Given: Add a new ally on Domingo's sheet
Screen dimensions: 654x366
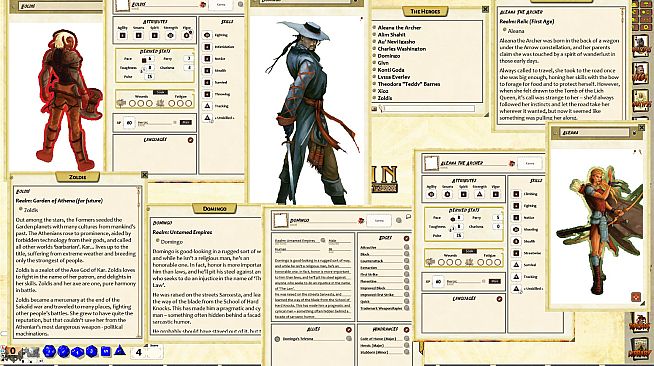Looking at the screenshot, I should pyautogui.click(x=349, y=330).
